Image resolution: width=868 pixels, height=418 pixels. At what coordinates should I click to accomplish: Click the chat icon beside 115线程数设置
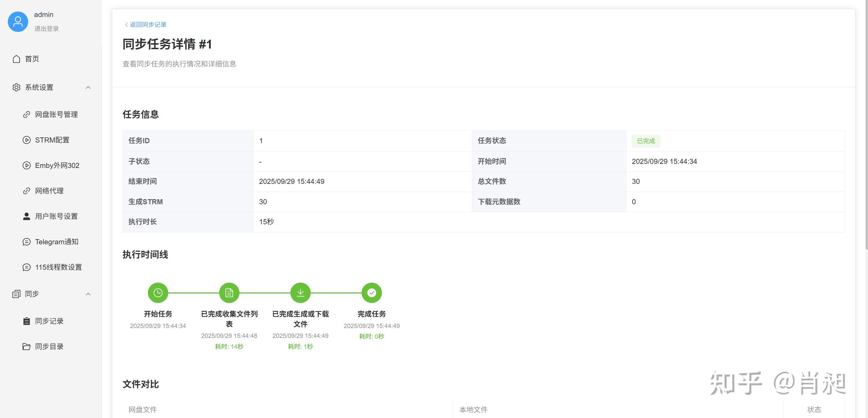tap(26, 267)
